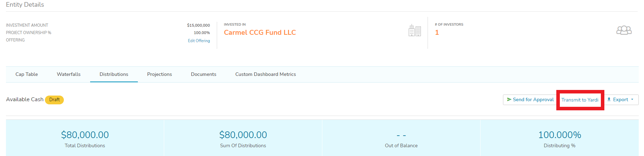Image resolution: width=644 pixels, height=156 pixels.
Task: Click the Draft status badge
Action: 54,100
